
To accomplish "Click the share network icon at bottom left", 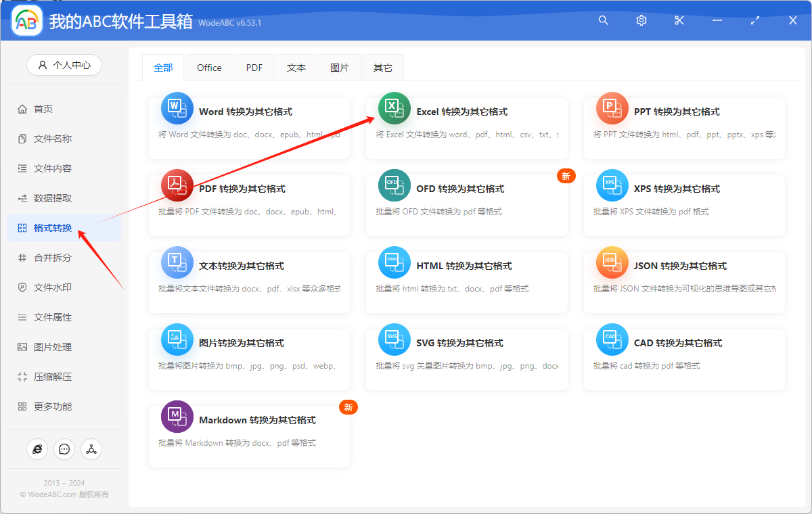I will tap(91, 448).
